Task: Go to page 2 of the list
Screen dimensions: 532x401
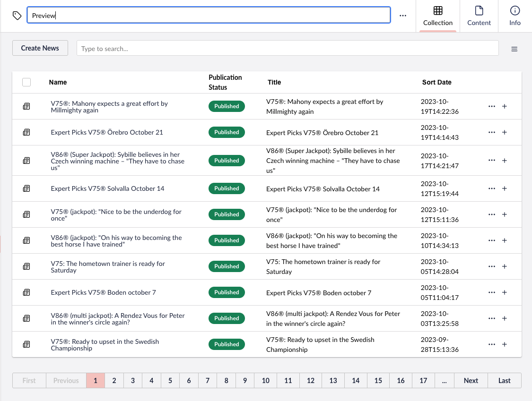Action: pyautogui.click(x=114, y=380)
